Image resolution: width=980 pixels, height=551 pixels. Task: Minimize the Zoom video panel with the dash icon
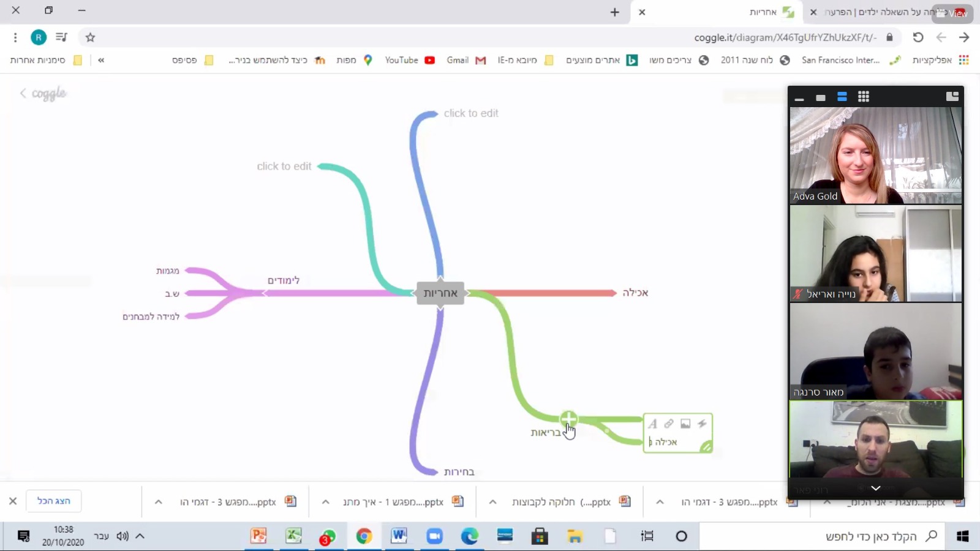(799, 97)
